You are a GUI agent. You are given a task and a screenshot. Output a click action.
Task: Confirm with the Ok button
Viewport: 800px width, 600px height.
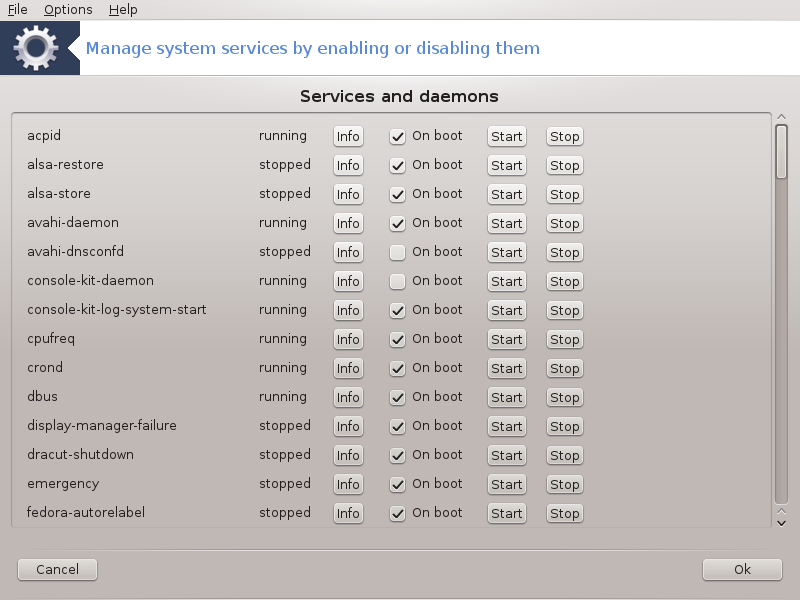742,569
